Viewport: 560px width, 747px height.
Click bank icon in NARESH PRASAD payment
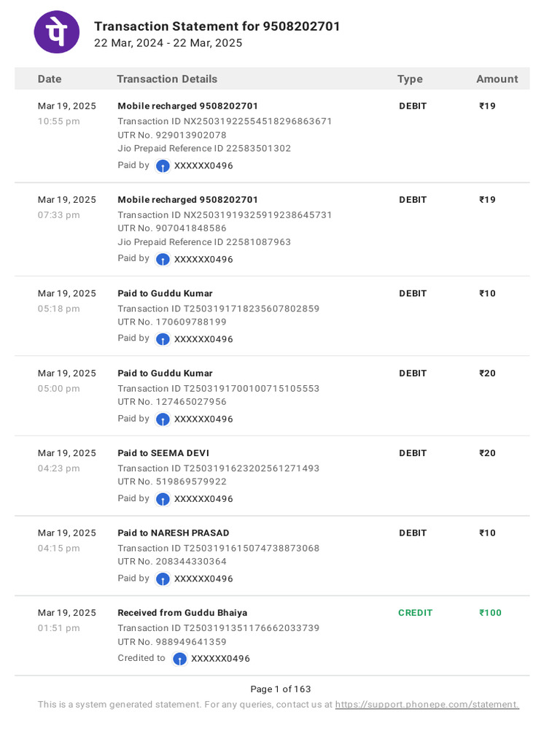163,579
